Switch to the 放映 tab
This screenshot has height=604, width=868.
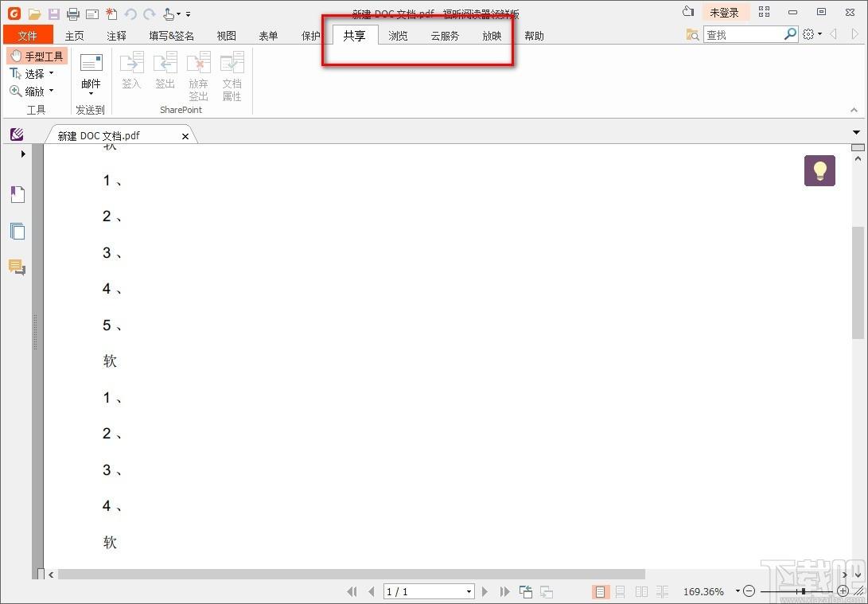tap(492, 36)
